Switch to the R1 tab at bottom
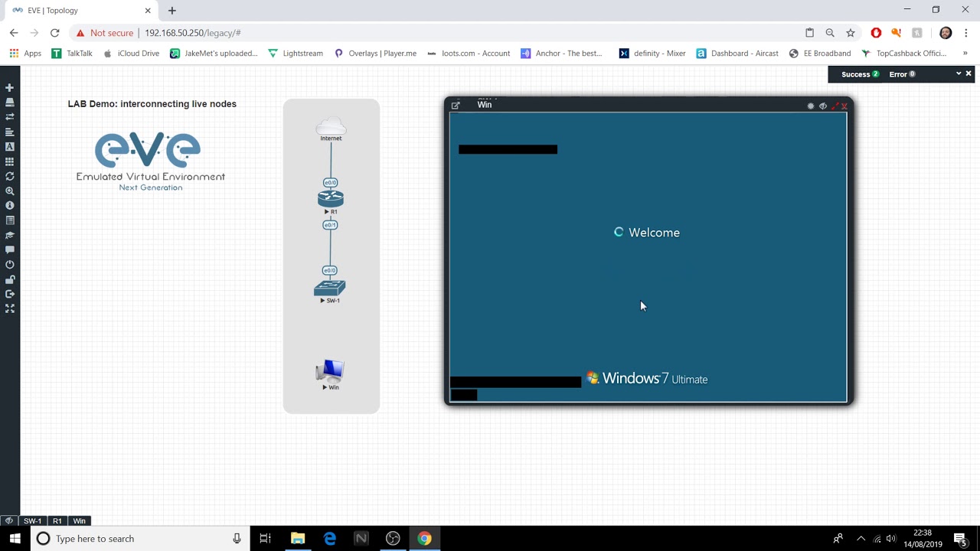 click(57, 520)
